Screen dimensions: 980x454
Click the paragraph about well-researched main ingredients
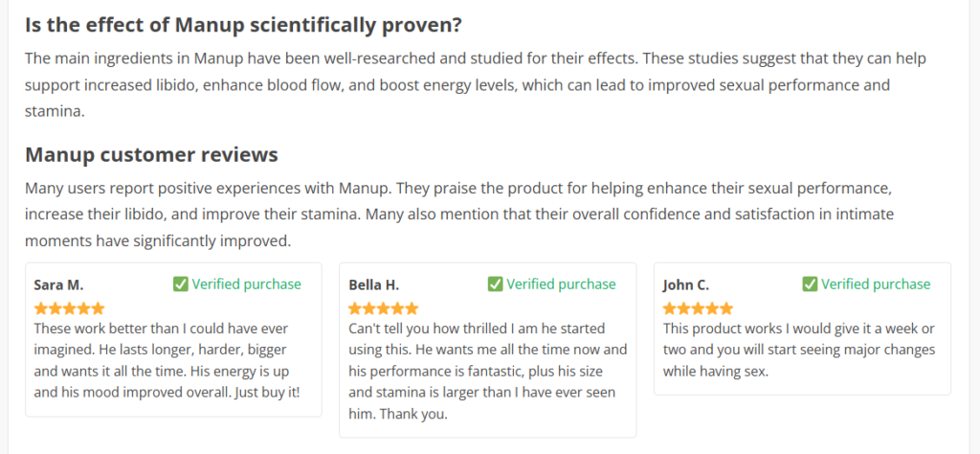[476, 85]
